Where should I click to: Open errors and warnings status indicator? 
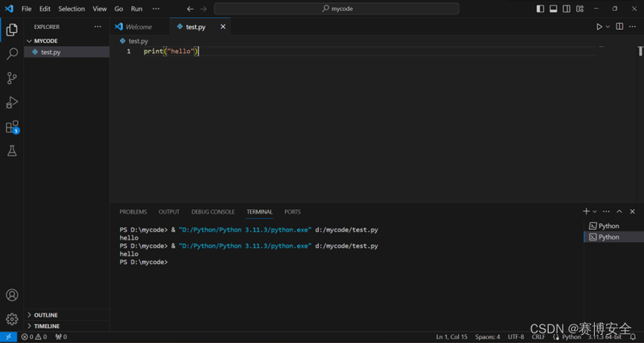click(x=34, y=337)
